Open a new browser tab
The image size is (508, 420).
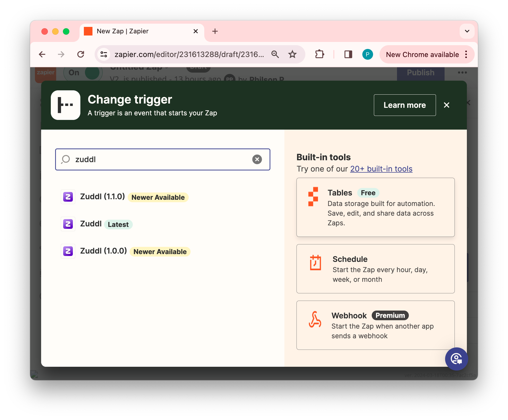coord(215,31)
